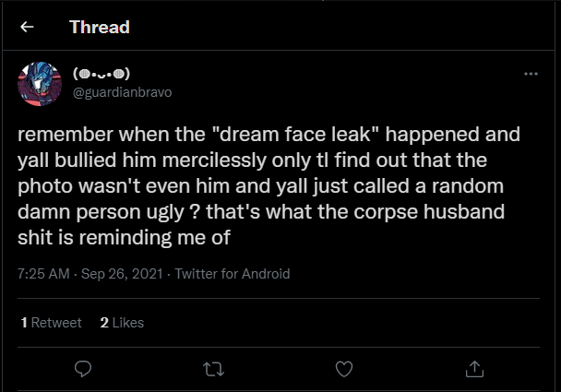561x392 pixels.
Task: Click the reply speech bubble icon
Action: click(83, 369)
